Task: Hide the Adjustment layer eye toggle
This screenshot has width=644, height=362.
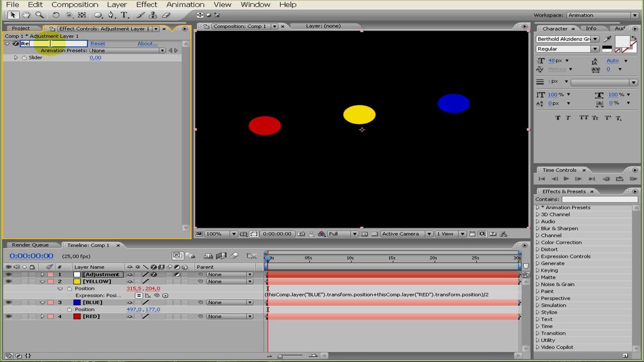Action: [8, 274]
